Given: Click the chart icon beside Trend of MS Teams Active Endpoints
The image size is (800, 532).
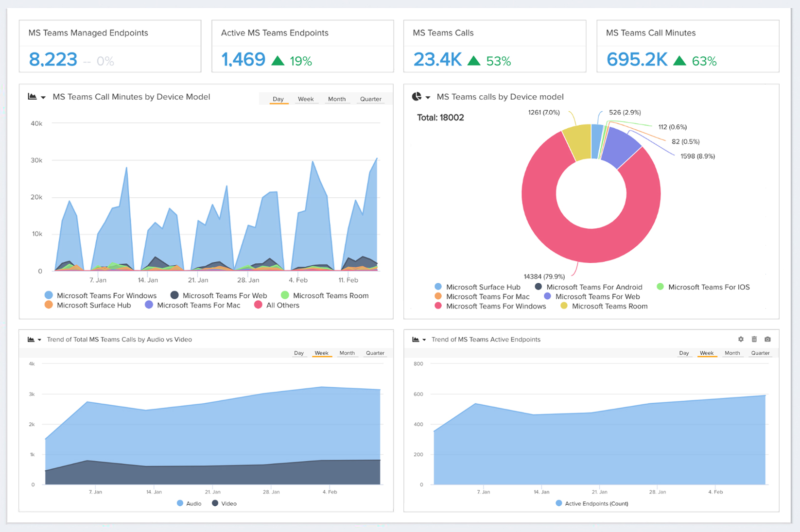Looking at the screenshot, I should 416,340.
